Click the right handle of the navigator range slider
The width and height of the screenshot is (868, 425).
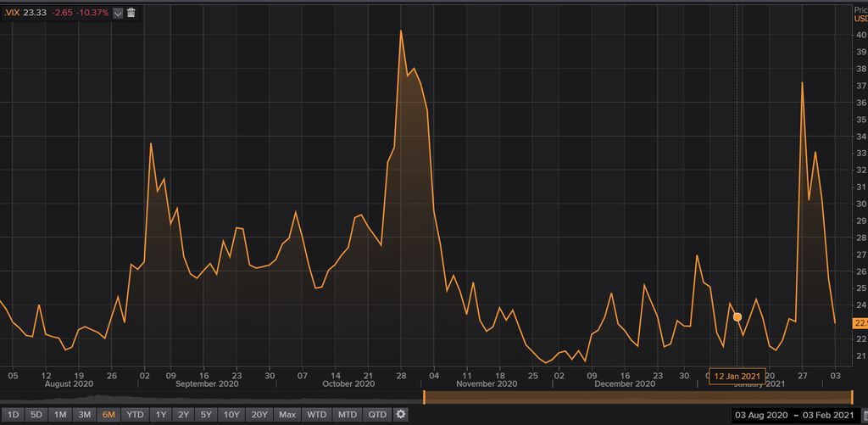click(853, 397)
